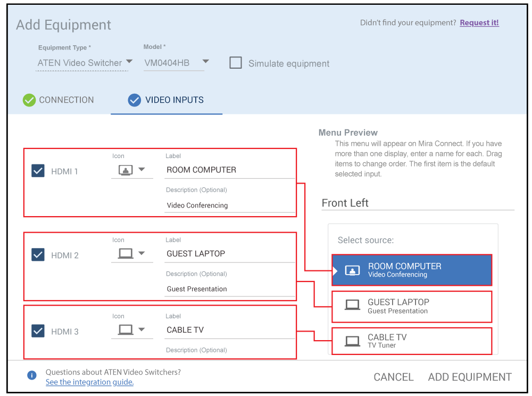Edit the Guest Presentation description field
The image size is (532, 396).
pos(230,289)
